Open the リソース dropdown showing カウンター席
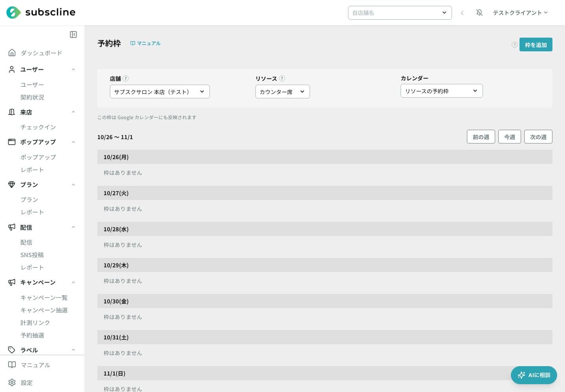Viewport: 565px width, 392px height. (282, 92)
